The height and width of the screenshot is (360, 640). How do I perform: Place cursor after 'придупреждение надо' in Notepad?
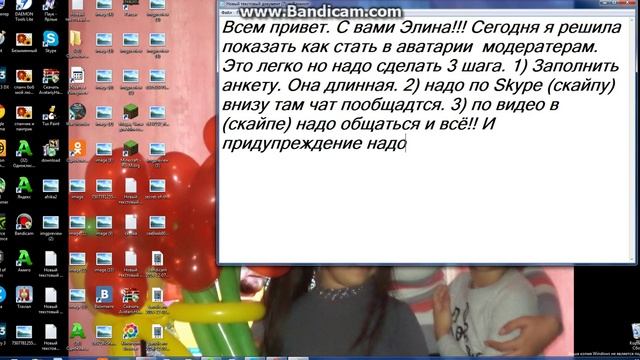[x=407, y=144]
